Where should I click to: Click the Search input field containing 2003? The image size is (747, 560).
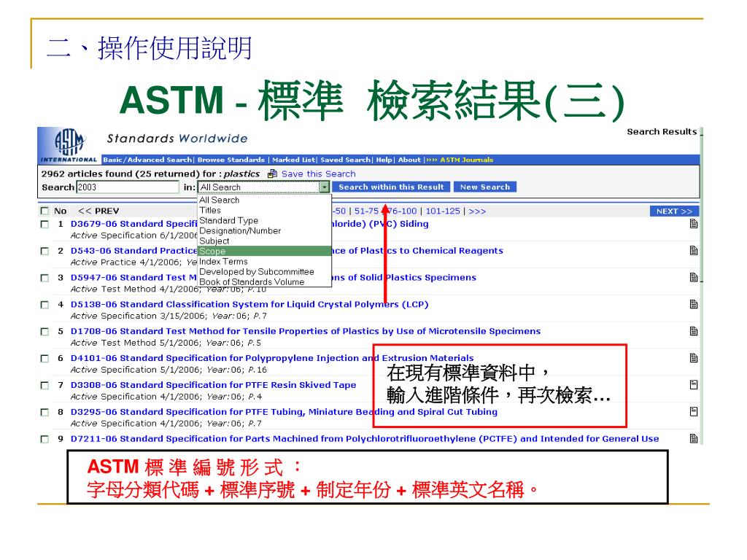[x=128, y=187]
